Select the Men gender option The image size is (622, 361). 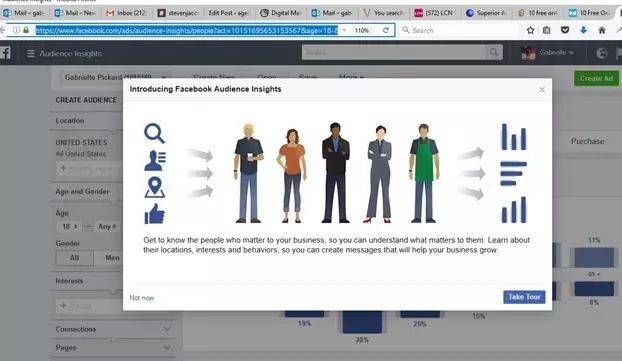pyautogui.click(x=112, y=258)
